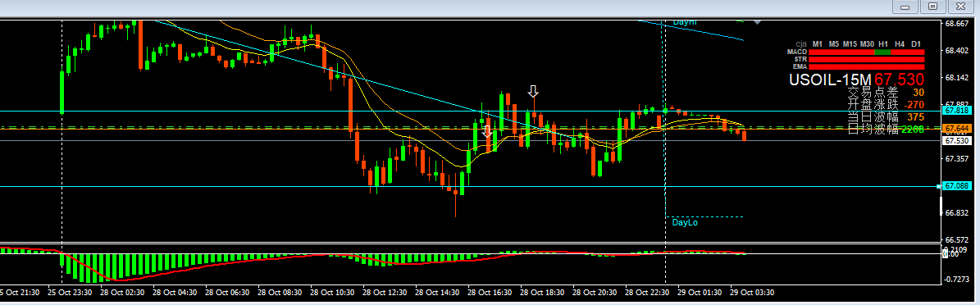This screenshot has height=305, width=980.
Task: Select the cyan 67.818 price label
Action: pos(956,110)
